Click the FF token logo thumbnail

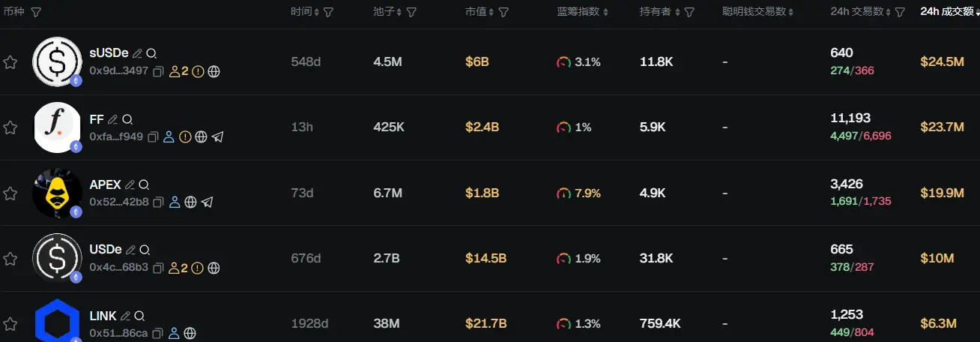57,127
